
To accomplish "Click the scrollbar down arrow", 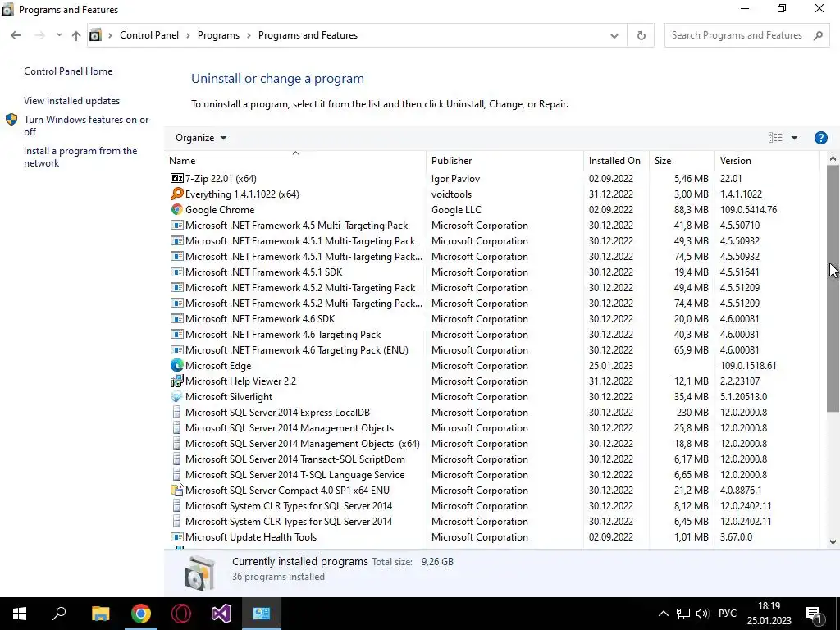I will pyautogui.click(x=833, y=542).
